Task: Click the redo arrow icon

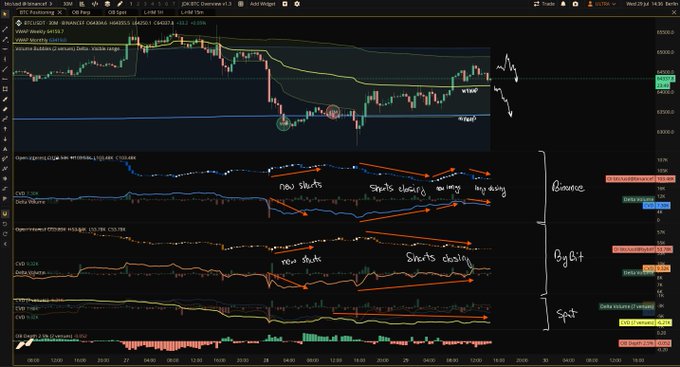Action: coord(5,234)
